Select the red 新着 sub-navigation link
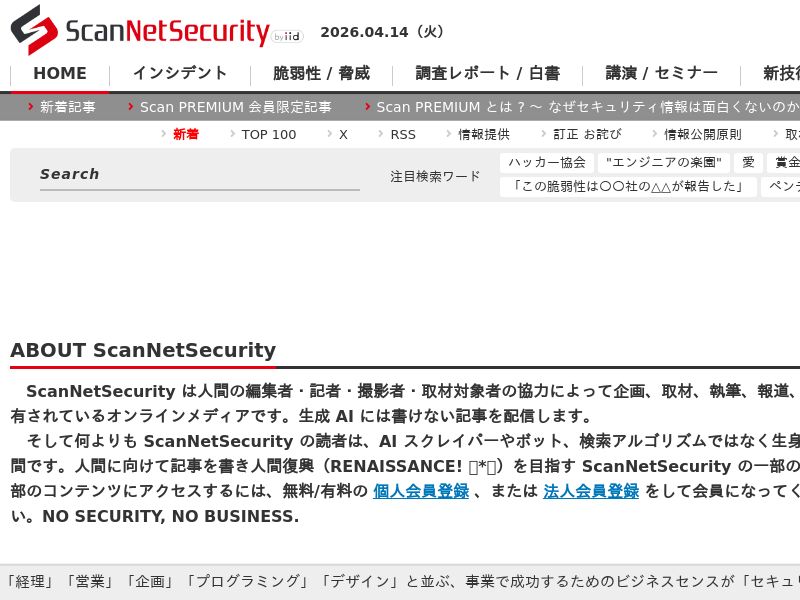800x600 pixels. coord(185,134)
